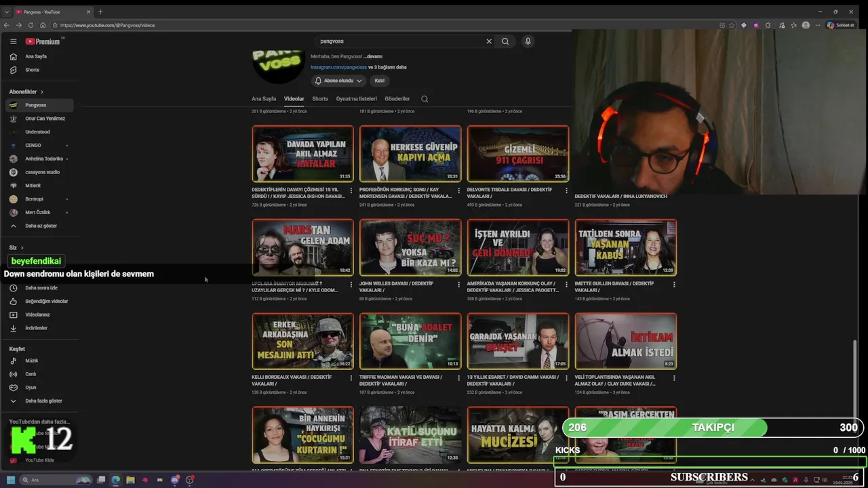The height and width of the screenshot is (488, 868).
Task: Open the Abone olundu notification dropdown
Action: coord(338,81)
